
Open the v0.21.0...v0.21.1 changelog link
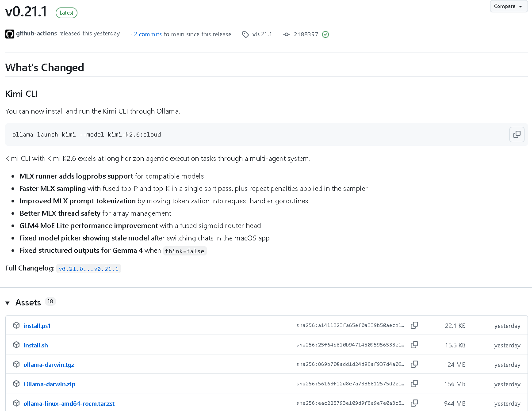coord(88,269)
